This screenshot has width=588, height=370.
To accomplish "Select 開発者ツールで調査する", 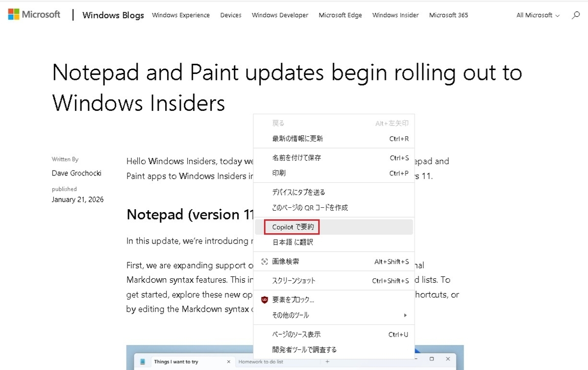I will tap(334, 349).
